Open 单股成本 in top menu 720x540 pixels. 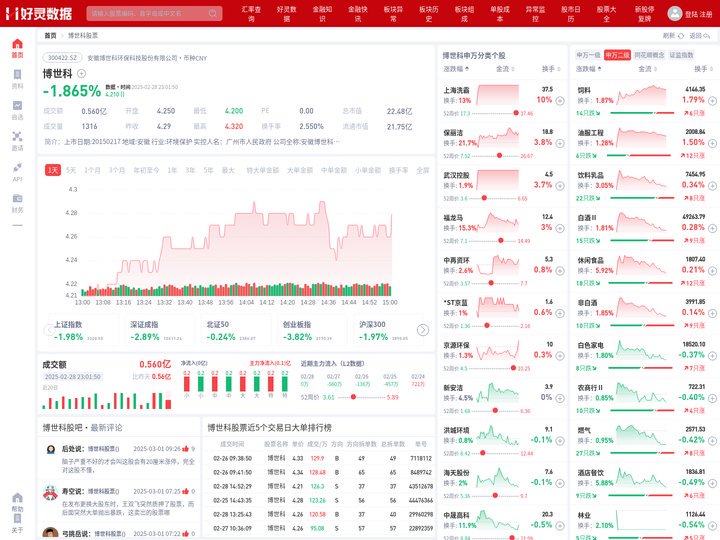[x=500, y=14]
